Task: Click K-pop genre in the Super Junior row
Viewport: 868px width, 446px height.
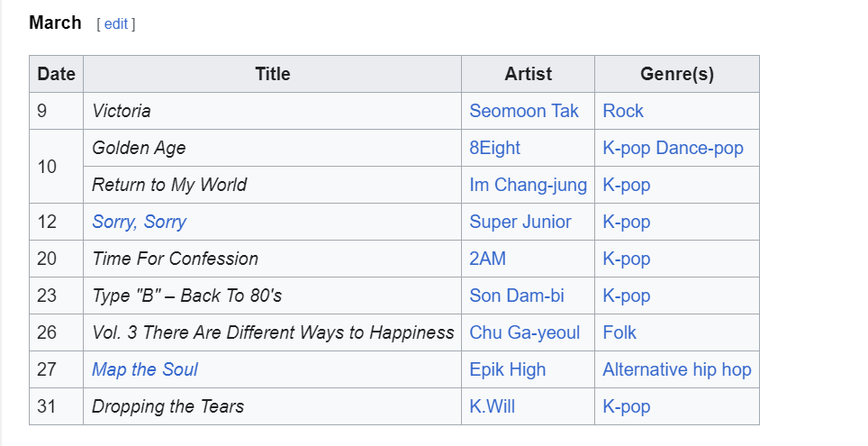Action: pos(626,222)
